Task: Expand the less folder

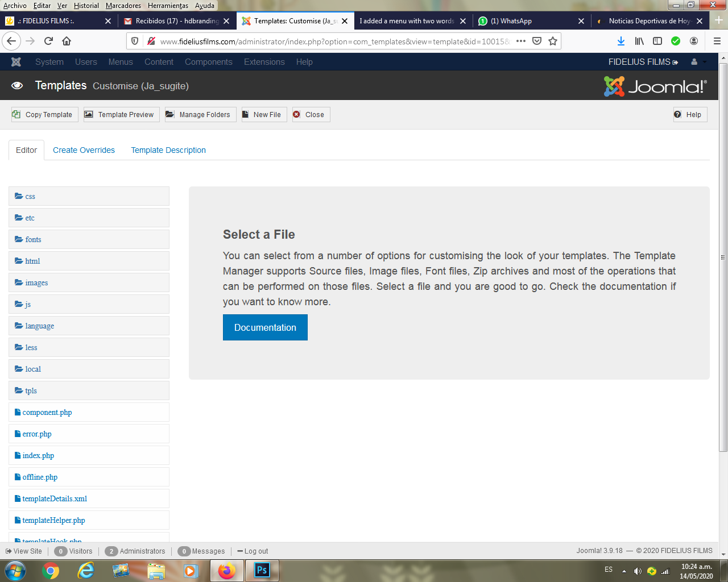Action: (89, 347)
